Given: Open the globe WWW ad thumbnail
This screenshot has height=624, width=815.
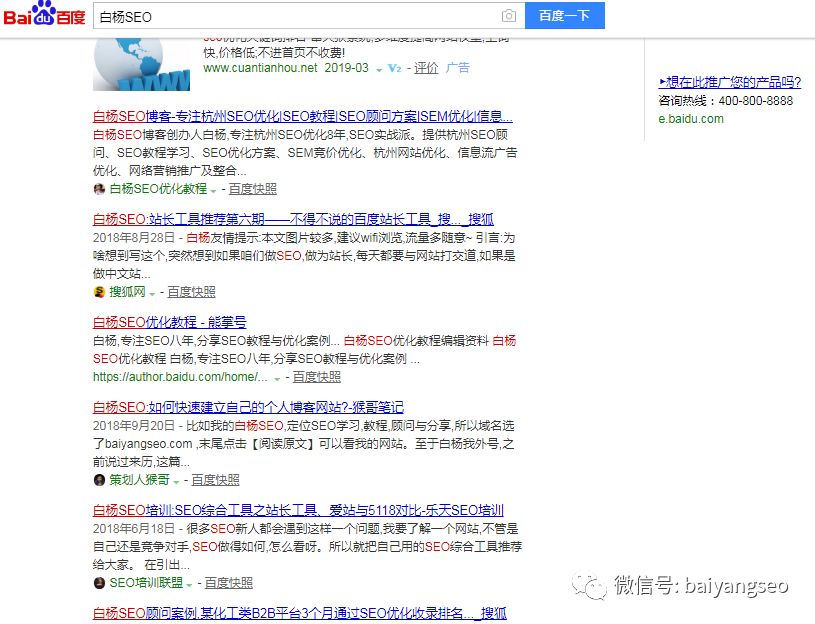Looking at the screenshot, I should pos(141,64).
